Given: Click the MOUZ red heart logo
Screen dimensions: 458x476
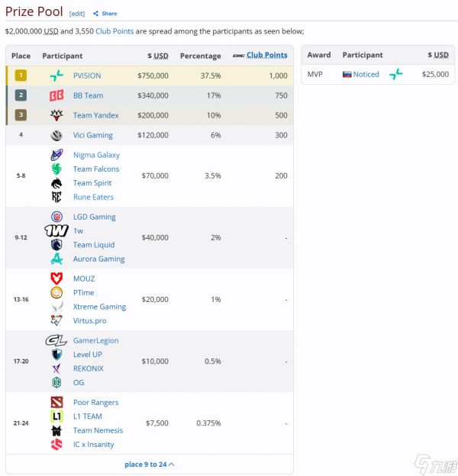Looking at the screenshot, I should pos(56,278).
